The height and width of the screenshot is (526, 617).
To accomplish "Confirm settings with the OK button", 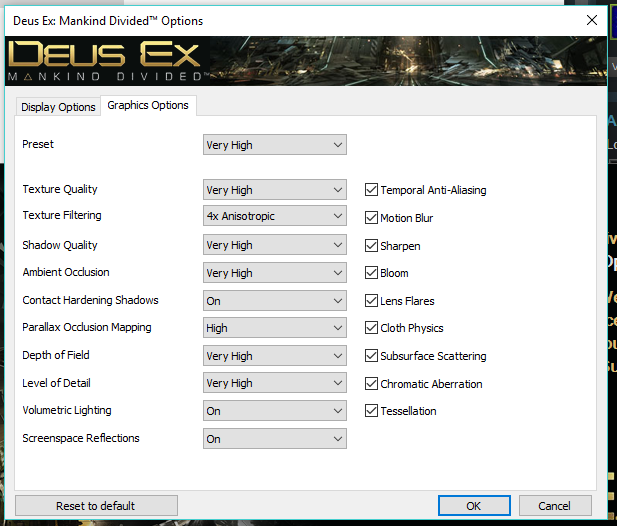I will click(x=474, y=506).
